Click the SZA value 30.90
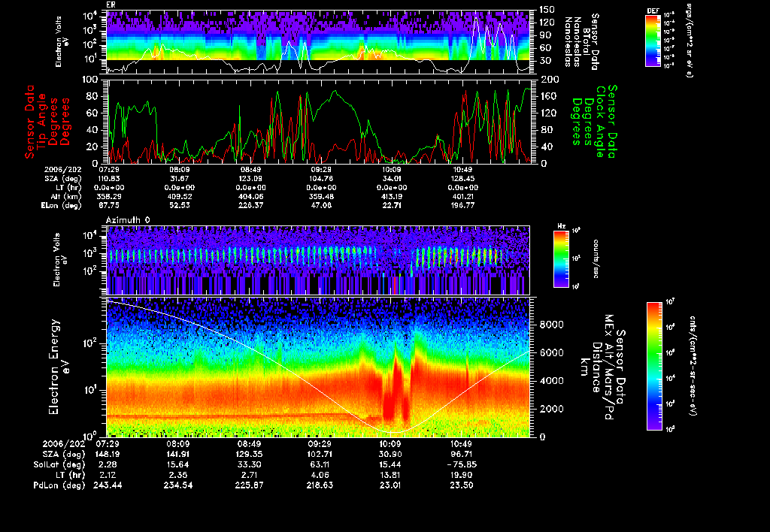Image resolution: width=770 pixels, height=532 pixels. click(390, 454)
